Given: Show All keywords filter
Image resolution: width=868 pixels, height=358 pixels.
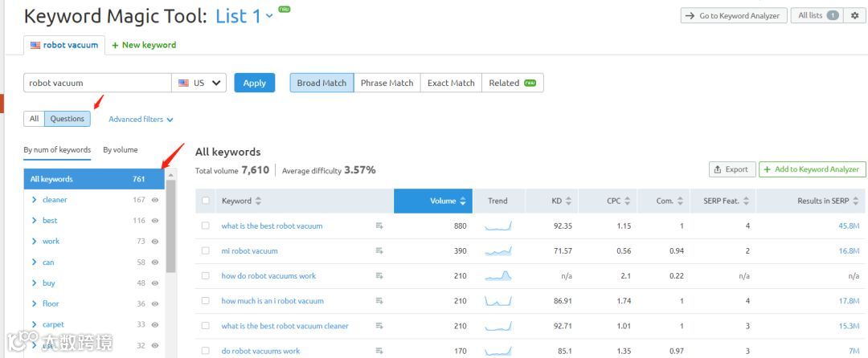Looking at the screenshot, I should coord(35,119).
